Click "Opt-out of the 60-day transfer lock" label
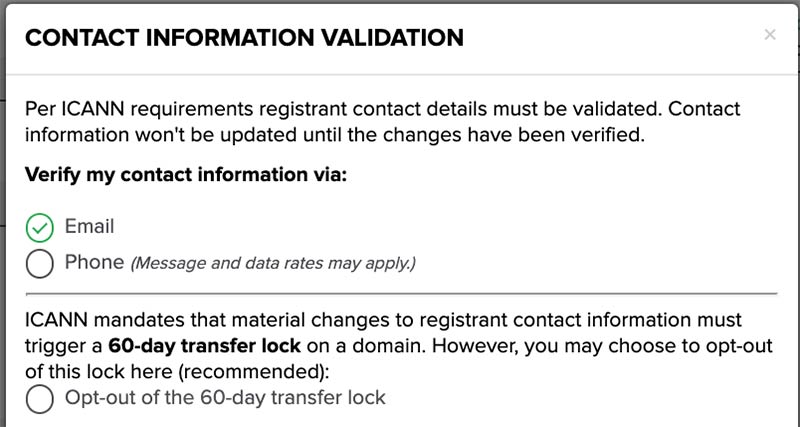 225,397
